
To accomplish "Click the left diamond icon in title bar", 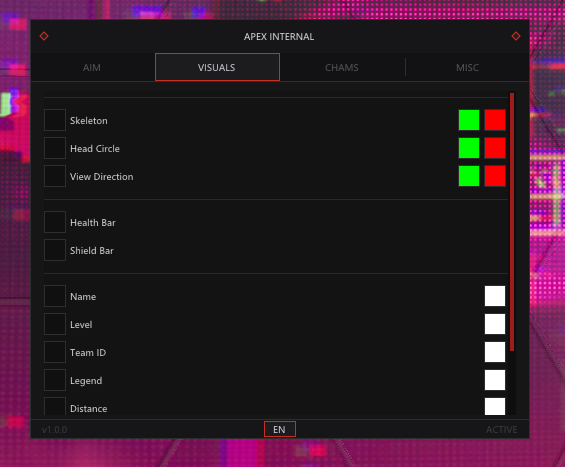I will (x=44, y=36).
